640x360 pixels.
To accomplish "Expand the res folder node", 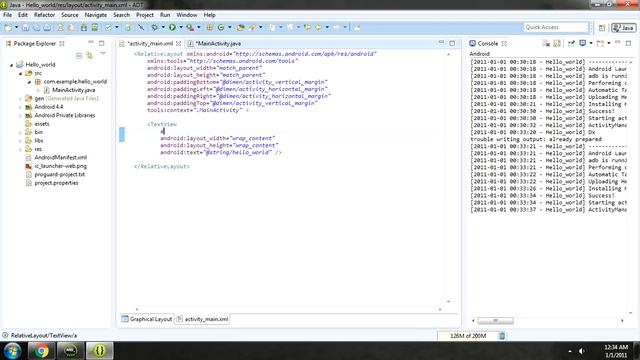I will (20, 149).
